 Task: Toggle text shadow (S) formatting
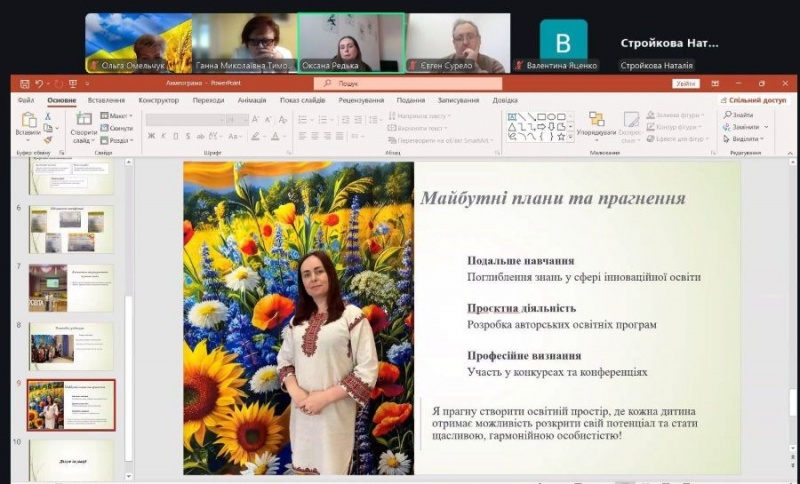(187, 136)
